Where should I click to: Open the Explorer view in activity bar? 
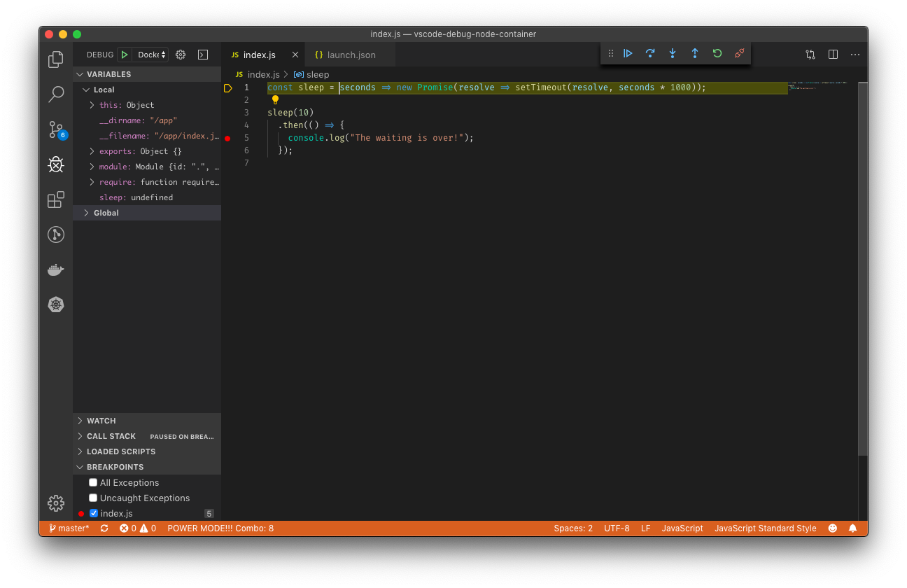pos(56,59)
